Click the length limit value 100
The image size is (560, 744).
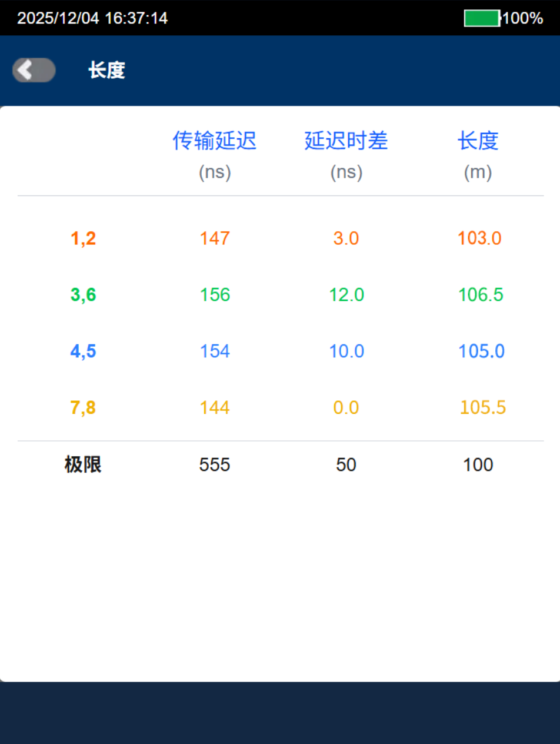pyautogui.click(x=478, y=465)
